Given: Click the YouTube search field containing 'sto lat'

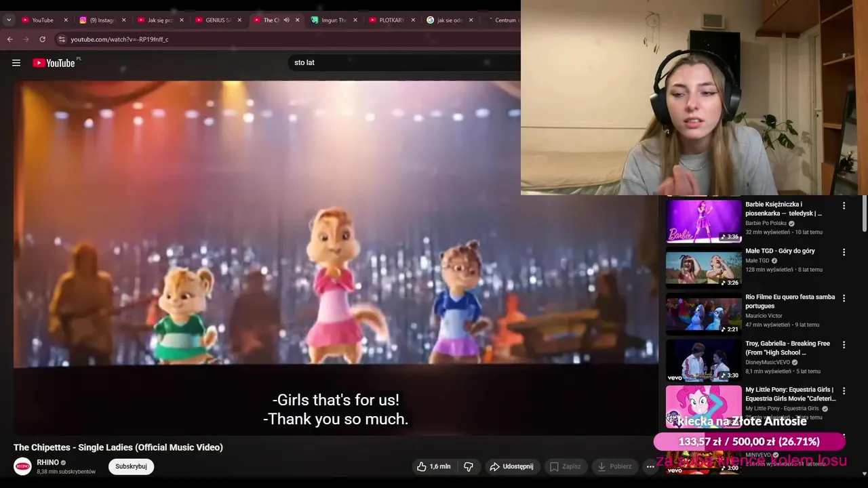Looking at the screenshot, I should 403,62.
